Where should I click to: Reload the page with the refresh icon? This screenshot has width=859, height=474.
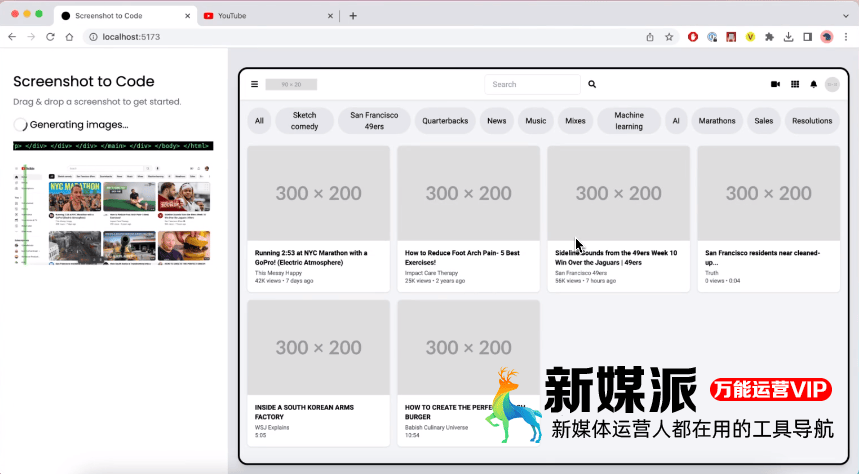tap(50, 37)
